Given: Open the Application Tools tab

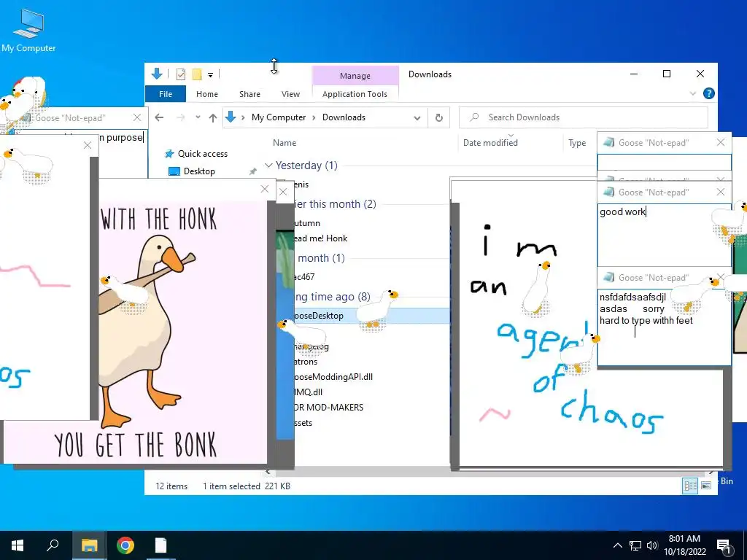Looking at the screenshot, I should click(355, 94).
